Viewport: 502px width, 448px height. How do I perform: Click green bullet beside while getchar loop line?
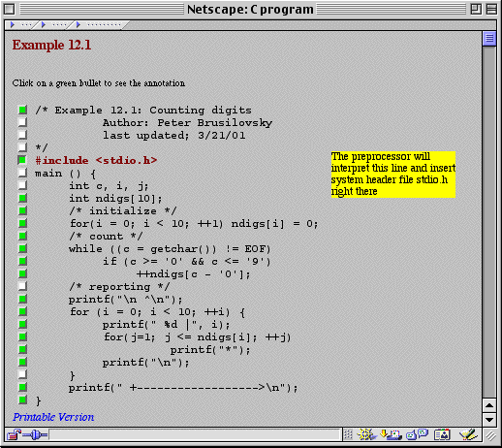(22, 248)
